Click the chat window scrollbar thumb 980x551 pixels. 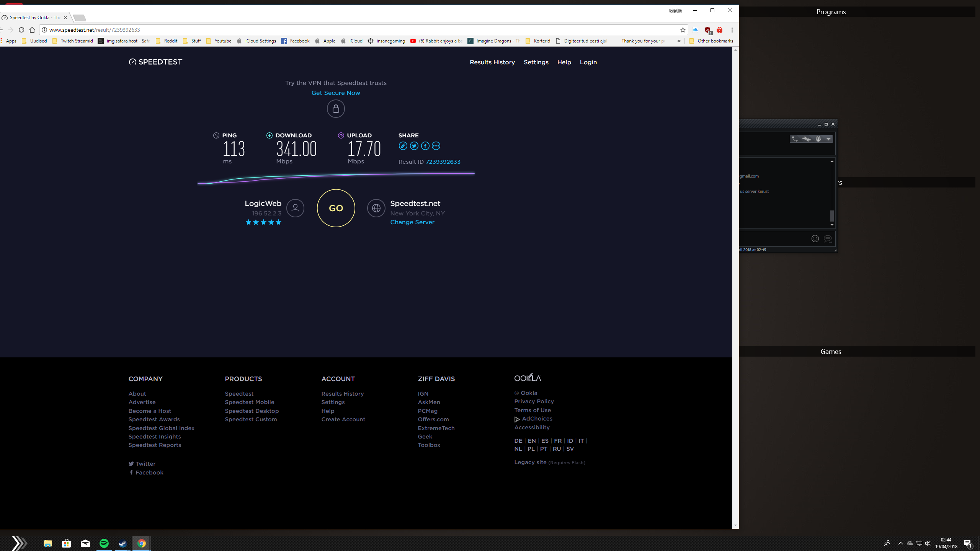[832, 216]
